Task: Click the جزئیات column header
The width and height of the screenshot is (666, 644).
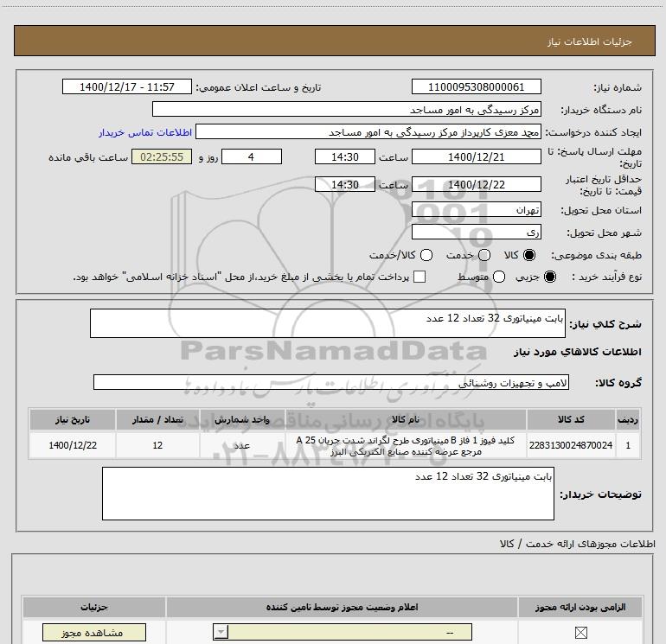Action: click(94, 607)
